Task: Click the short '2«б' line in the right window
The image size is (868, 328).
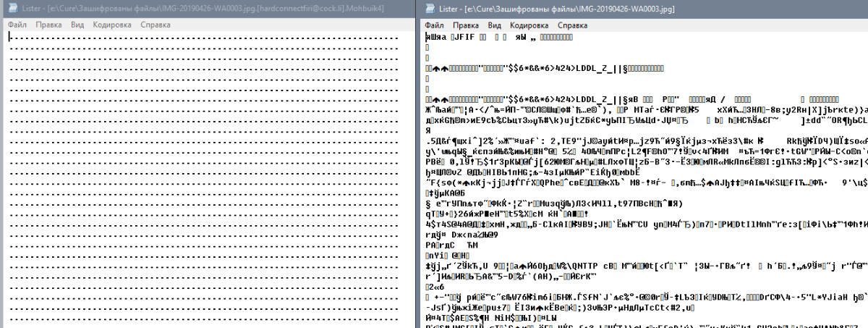Action: 434,286
